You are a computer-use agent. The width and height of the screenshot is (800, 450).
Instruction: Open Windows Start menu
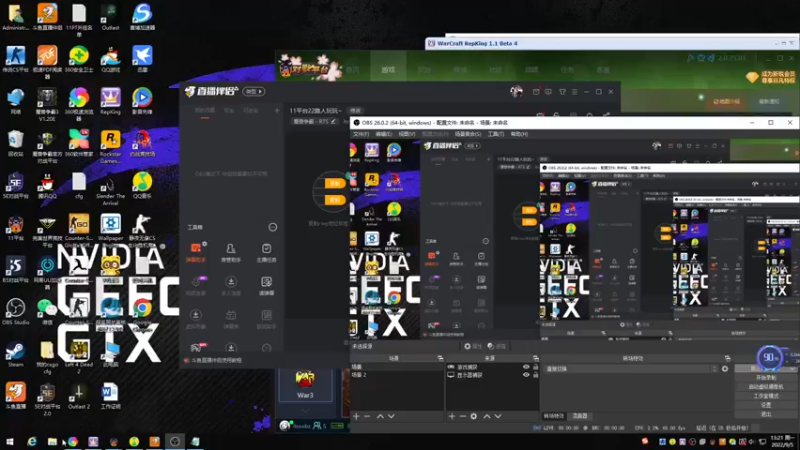pyautogui.click(x=10, y=441)
